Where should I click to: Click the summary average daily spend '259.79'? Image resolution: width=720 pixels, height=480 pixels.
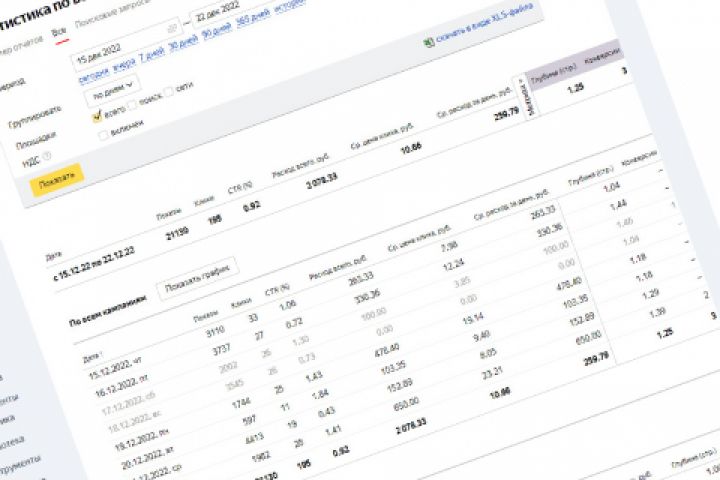click(x=506, y=114)
